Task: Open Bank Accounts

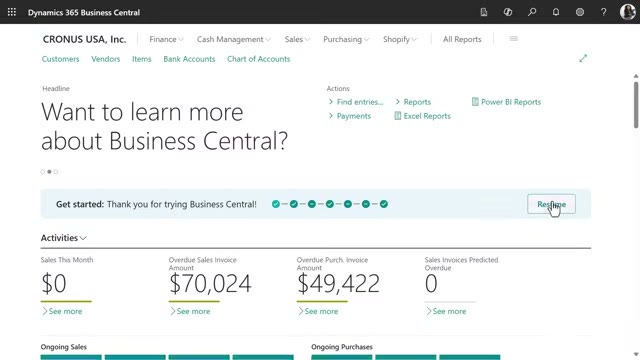Action: (189, 59)
